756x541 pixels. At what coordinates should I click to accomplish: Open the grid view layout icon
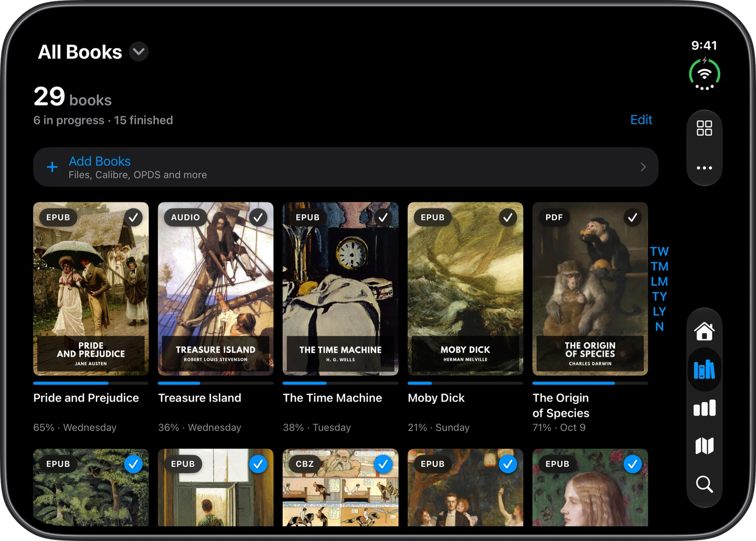pyautogui.click(x=704, y=128)
